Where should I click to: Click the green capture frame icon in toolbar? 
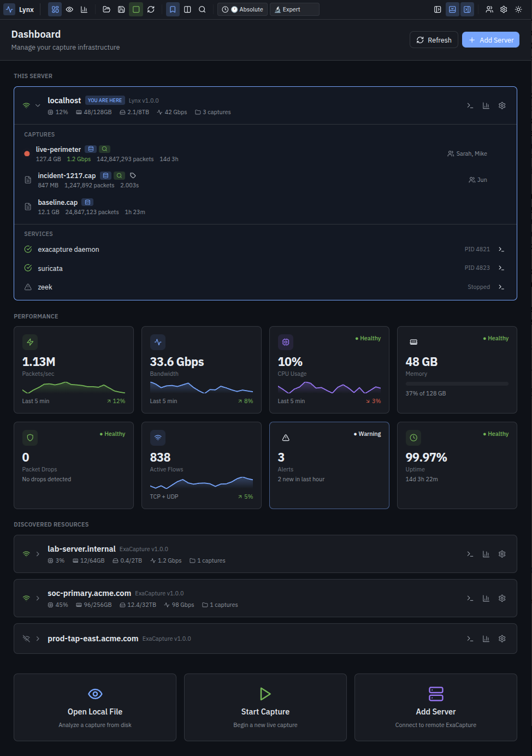click(x=135, y=9)
